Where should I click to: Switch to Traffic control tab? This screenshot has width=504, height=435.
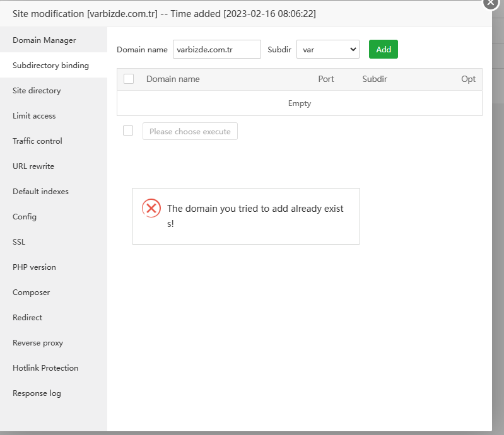37,141
